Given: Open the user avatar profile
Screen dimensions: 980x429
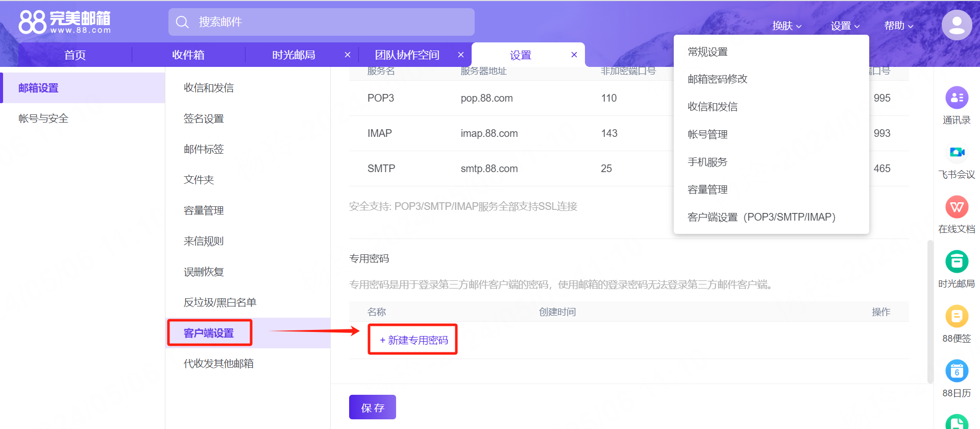Looking at the screenshot, I should pyautogui.click(x=957, y=25).
